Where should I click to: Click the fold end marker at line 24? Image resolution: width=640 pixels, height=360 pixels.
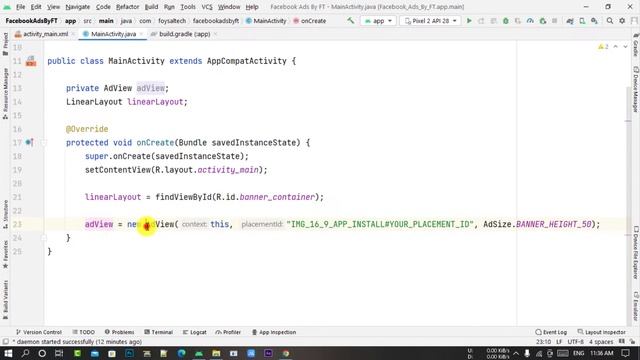click(x=44, y=238)
